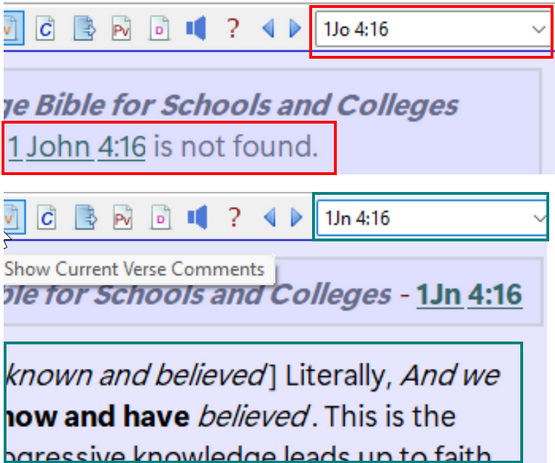Screen dimensions: 555x463
Task: Go forward with the right arrow near 1Jo 4:16
Action: [x=295, y=28]
